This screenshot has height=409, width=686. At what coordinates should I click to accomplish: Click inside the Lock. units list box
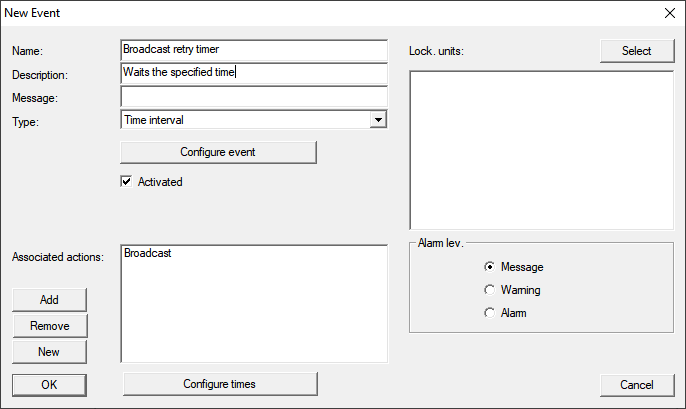[x=541, y=150]
